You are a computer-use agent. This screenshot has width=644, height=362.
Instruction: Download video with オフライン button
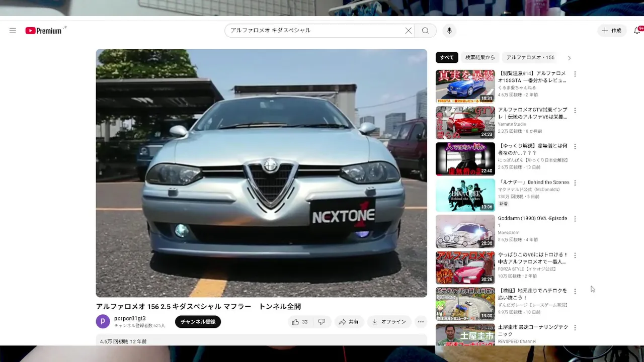click(389, 322)
